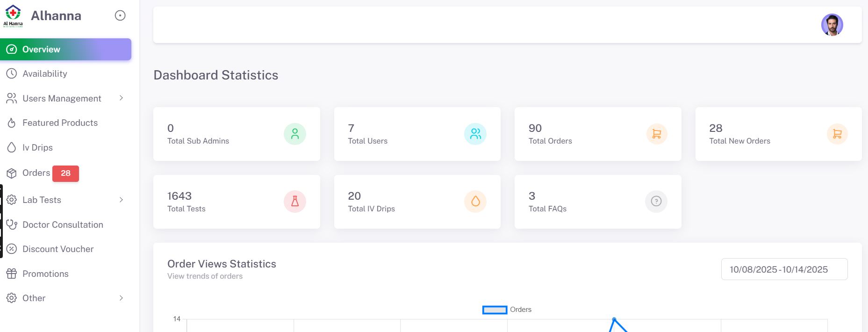Expand the Users Management submenu chevron
This screenshot has width=868, height=332.
pos(121,98)
